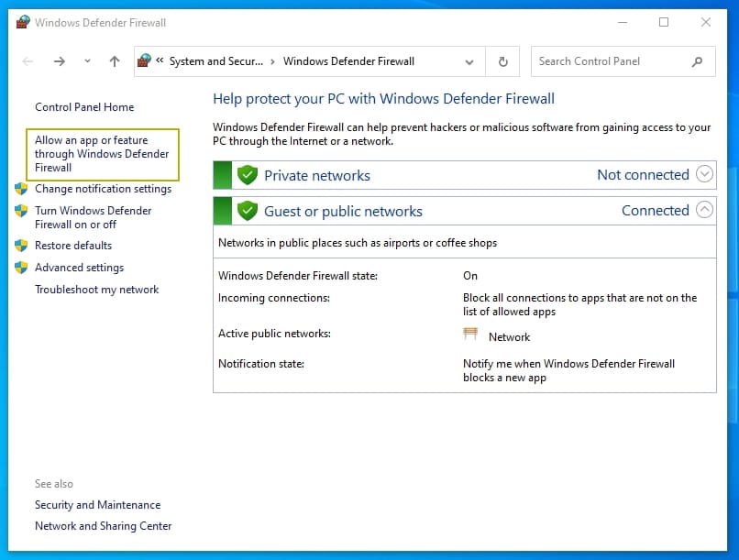This screenshot has width=739, height=560.
Task: Open the address bar history dropdown
Action: coord(469,61)
